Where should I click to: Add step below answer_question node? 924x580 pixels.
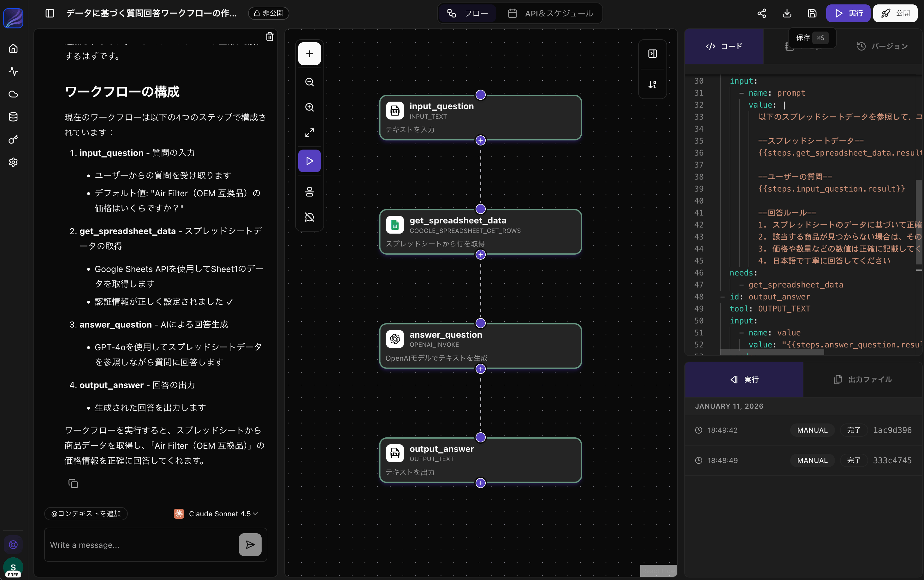pyautogui.click(x=481, y=369)
